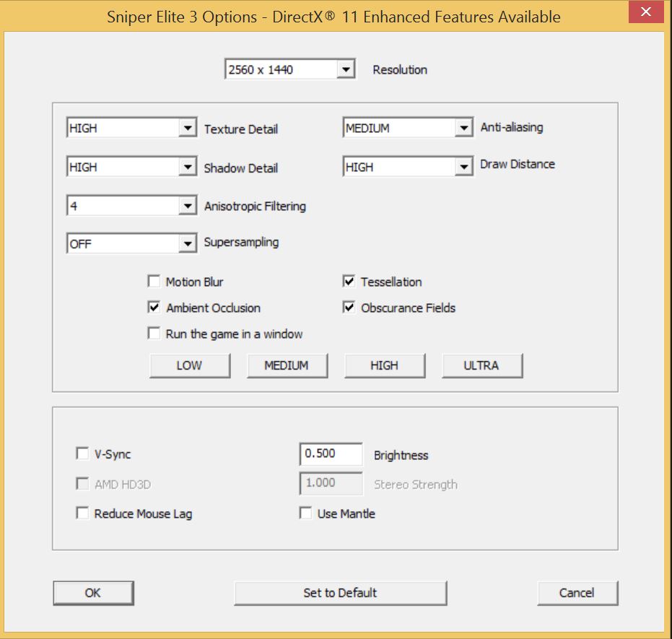Enable V-Sync checkbox

point(82,453)
